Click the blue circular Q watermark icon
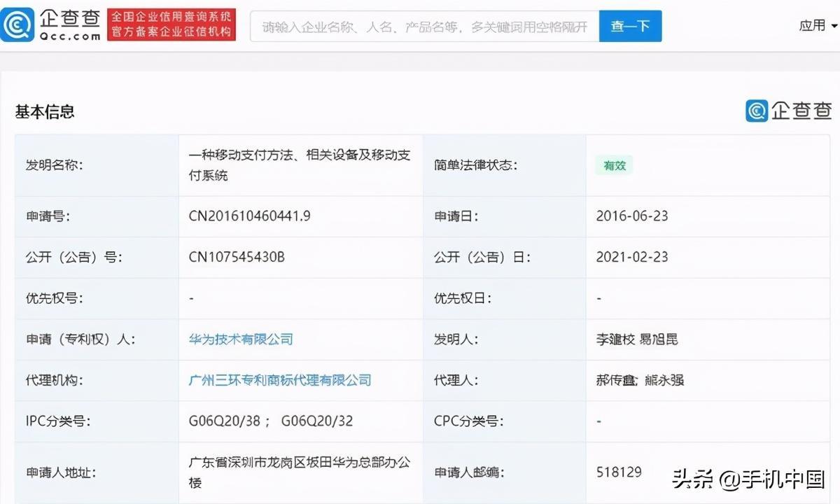This screenshot has width=840, height=504. point(756,110)
